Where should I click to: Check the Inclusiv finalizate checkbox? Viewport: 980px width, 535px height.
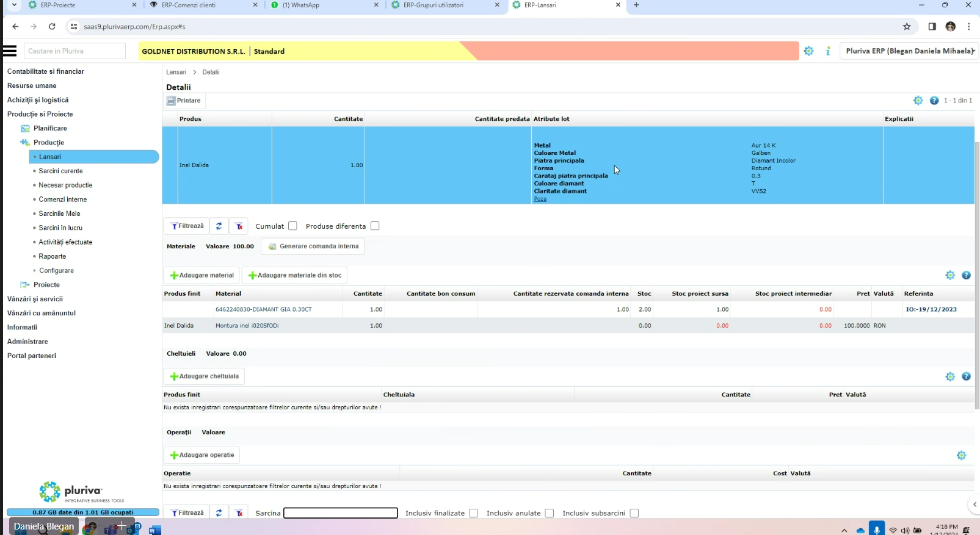pyautogui.click(x=474, y=513)
